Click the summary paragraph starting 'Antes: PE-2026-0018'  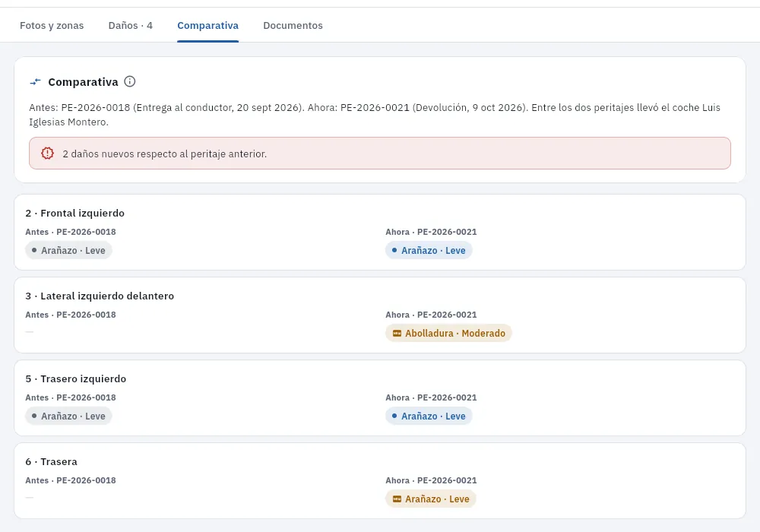375,115
